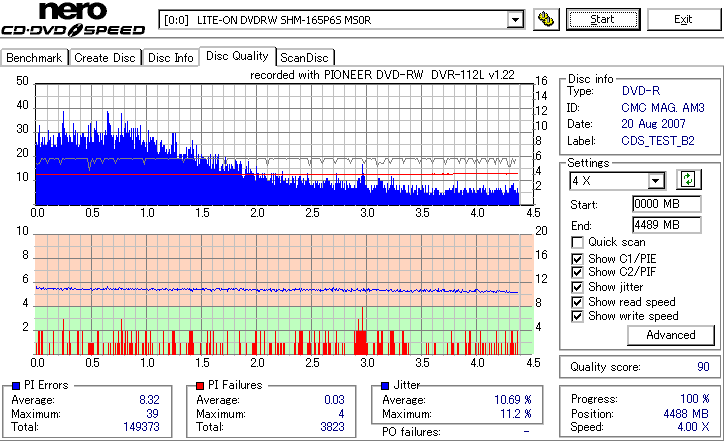Toggle Show read speed checkbox
Viewport: 724px width, 441px height.
coord(577,302)
